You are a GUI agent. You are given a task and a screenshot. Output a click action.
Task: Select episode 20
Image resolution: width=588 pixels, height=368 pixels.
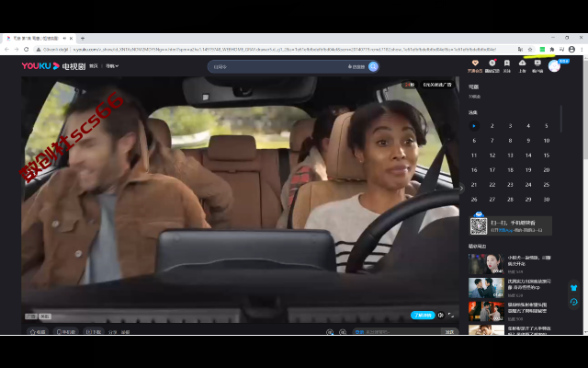547,169
